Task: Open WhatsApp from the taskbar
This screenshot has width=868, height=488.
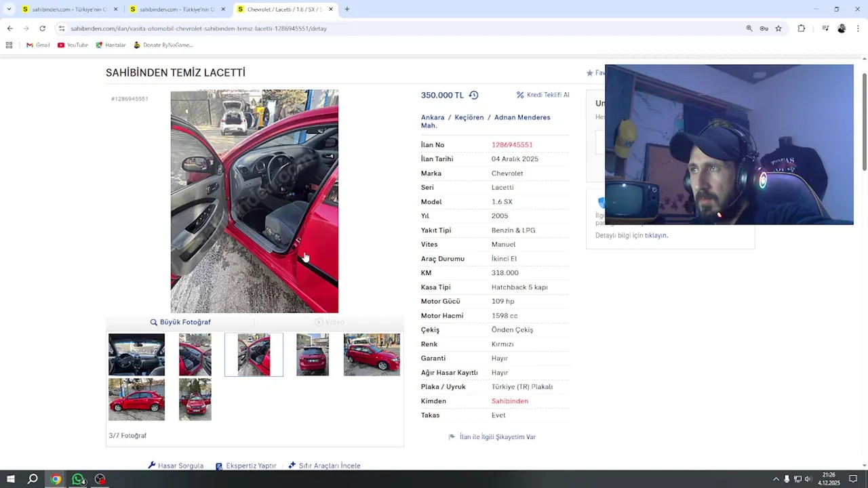Action: click(78, 479)
